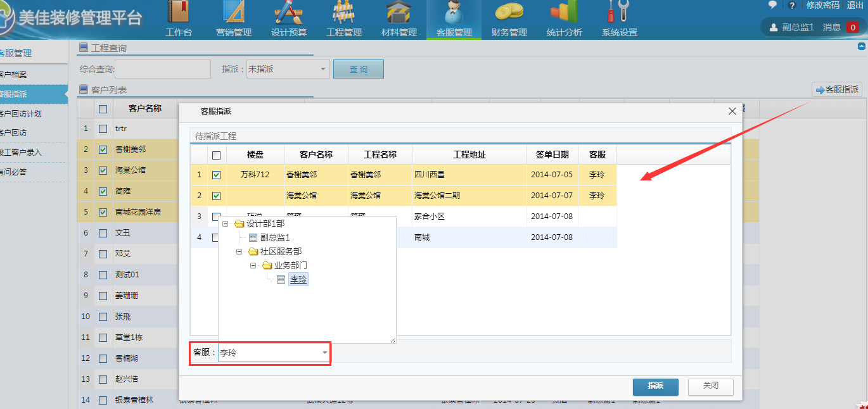
Task: Open 客户档案 in the left menu
Action: click(x=14, y=75)
